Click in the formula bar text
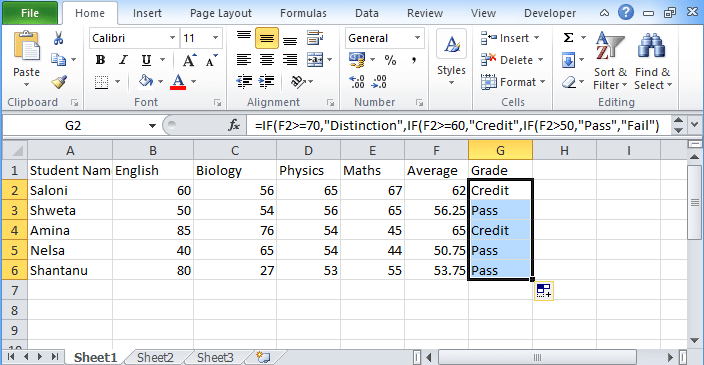 click(x=457, y=126)
